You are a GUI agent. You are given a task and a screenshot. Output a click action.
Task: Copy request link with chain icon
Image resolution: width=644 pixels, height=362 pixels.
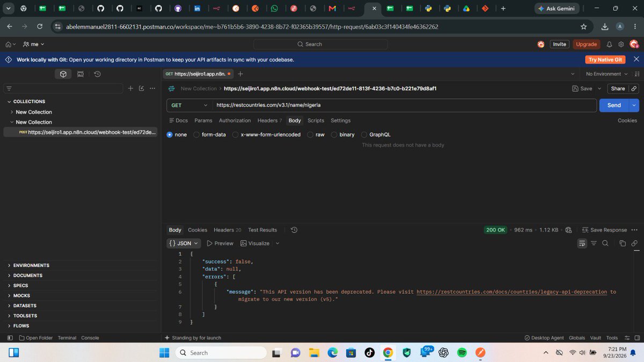point(634,89)
